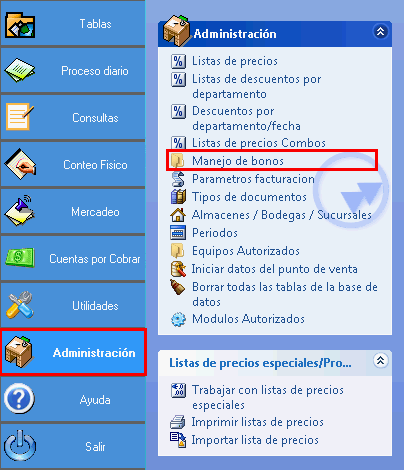
Task: Click the Tablas folder icon
Action: [20, 25]
